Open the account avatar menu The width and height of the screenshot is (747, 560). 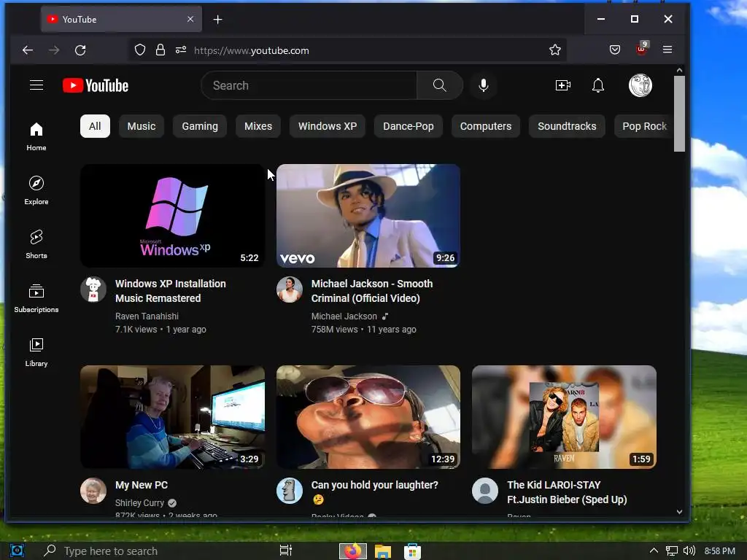tap(640, 85)
